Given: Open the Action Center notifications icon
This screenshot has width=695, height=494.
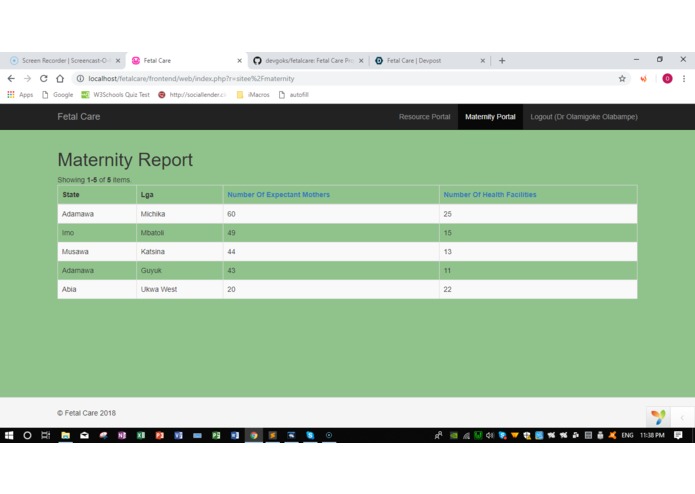Looking at the screenshot, I should pyautogui.click(x=678, y=435).
